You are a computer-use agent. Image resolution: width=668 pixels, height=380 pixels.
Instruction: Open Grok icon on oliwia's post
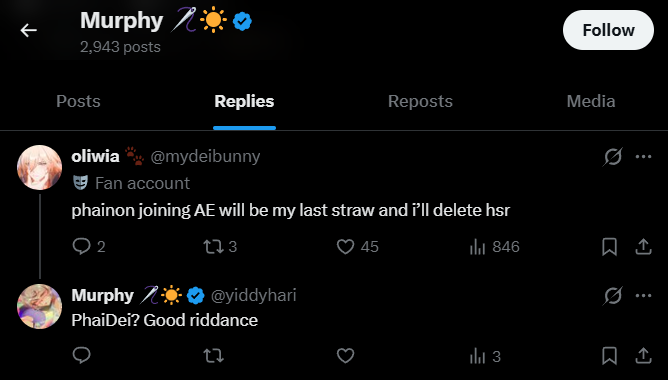click(x=613, y=156)
